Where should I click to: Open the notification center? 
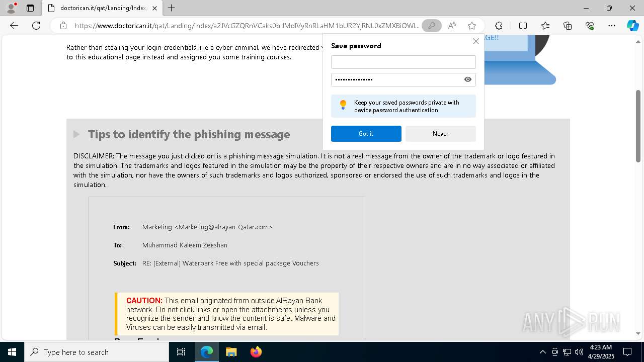[x=628, y=352]
